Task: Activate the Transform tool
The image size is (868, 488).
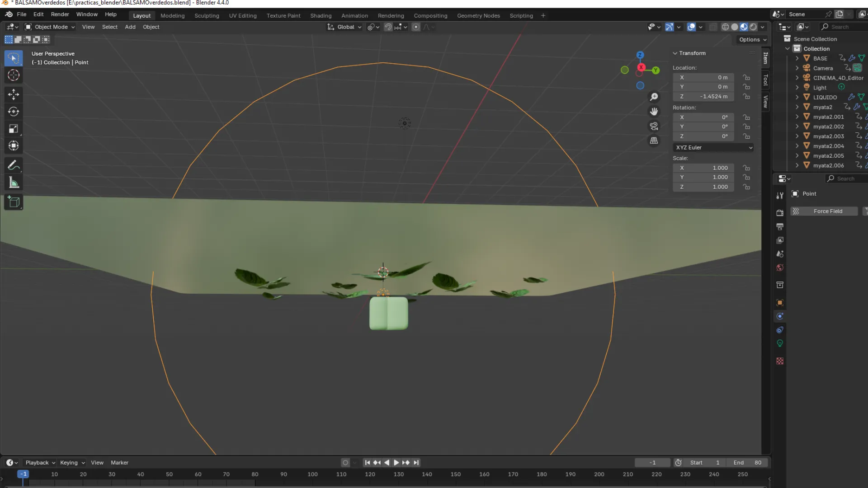Action: coord(14,146)
